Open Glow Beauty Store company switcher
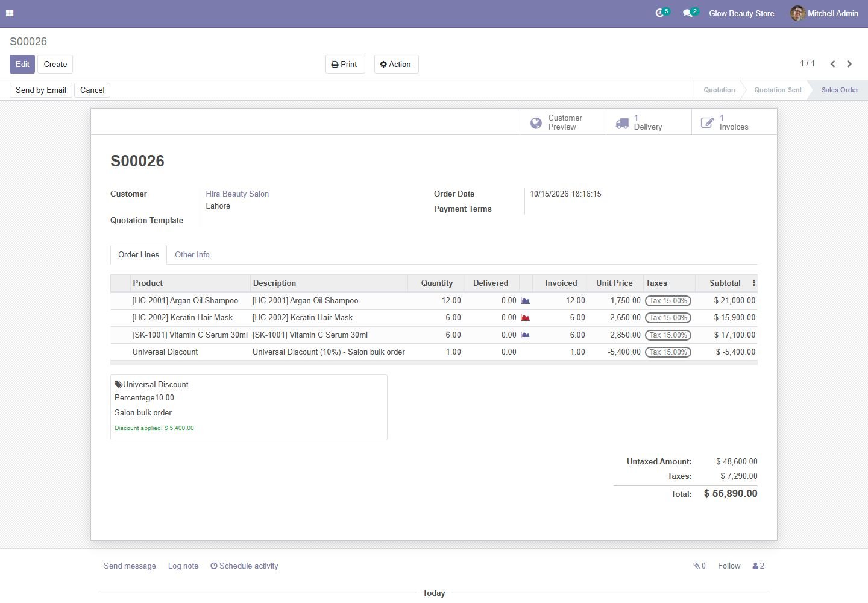 pos(741,13)
